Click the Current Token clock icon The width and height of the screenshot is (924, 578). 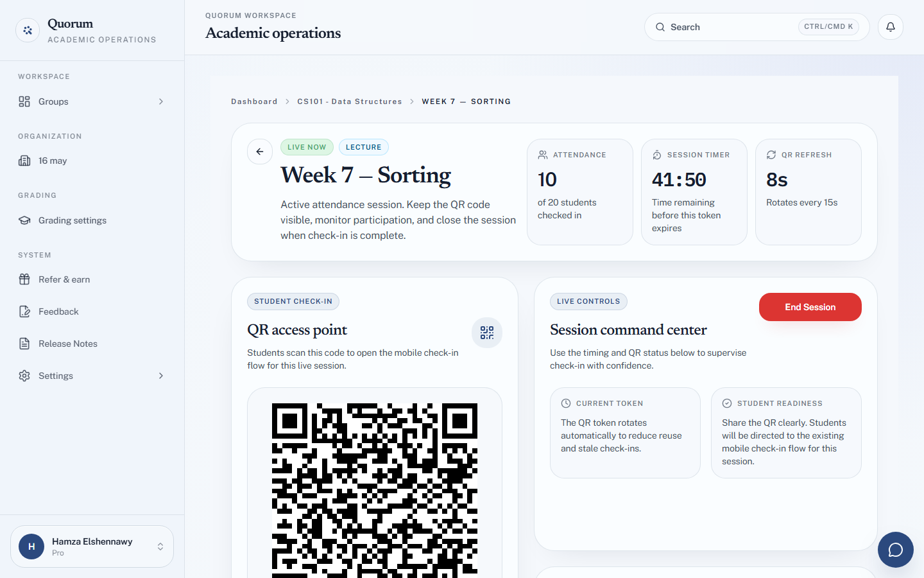point(566,403)
